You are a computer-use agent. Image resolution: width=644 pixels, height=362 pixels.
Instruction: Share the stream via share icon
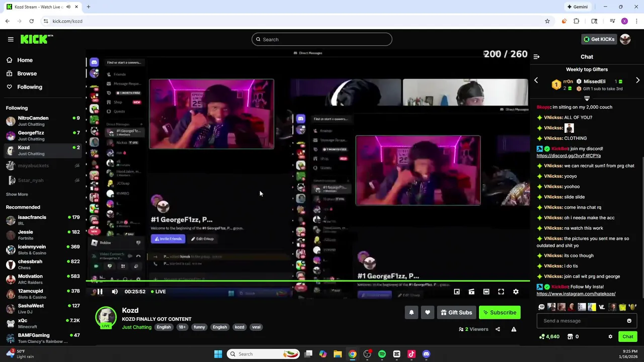[x=498, y=329]
